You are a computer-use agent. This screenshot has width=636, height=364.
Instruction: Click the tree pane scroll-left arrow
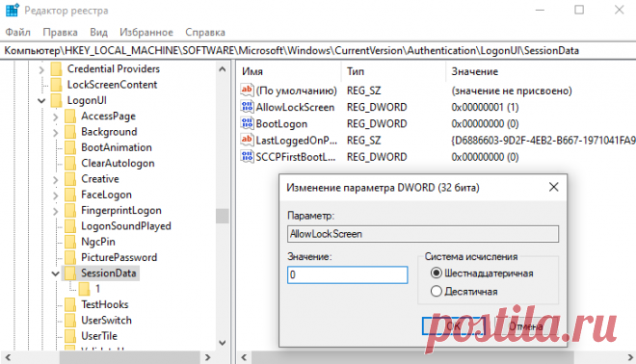pyautogui.click(x=8, y=357)
